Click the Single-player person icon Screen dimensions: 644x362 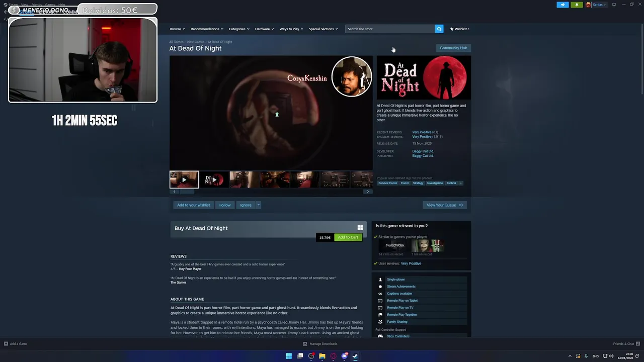pyautogui.click(x=380, y=280)
